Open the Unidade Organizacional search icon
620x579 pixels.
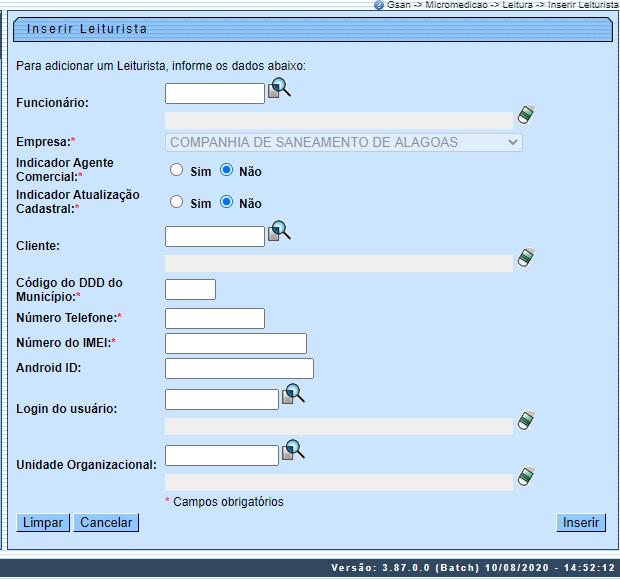[293, 450]
